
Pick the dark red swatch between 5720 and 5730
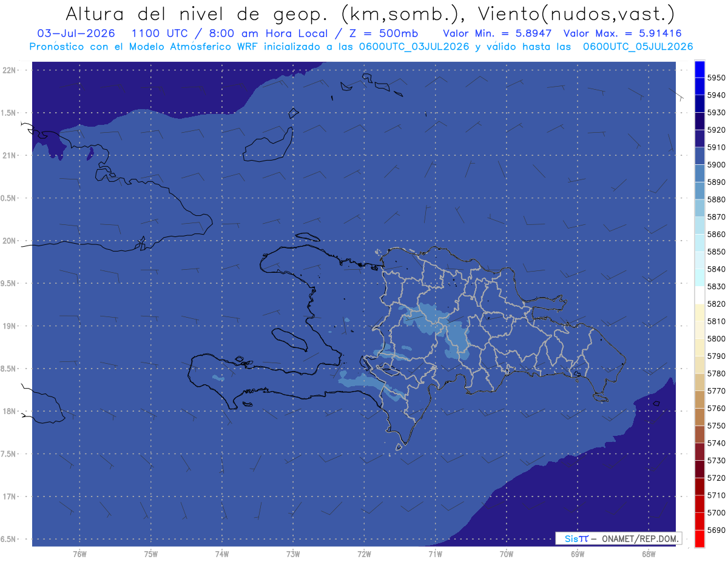(699, 469)
